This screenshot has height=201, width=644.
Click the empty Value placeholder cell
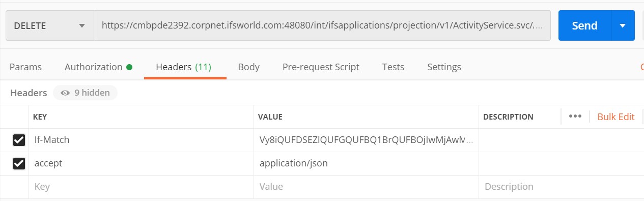366,187
